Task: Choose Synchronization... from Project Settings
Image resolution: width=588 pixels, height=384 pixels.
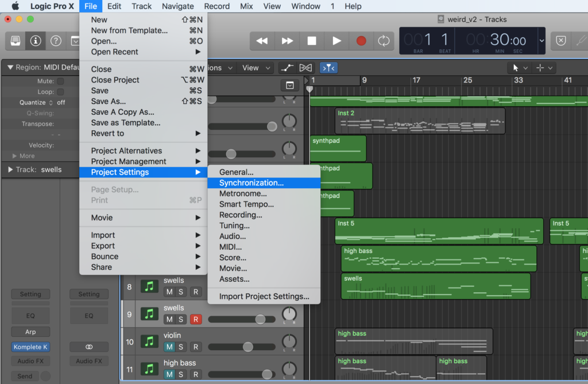Action: pos(264,183)
